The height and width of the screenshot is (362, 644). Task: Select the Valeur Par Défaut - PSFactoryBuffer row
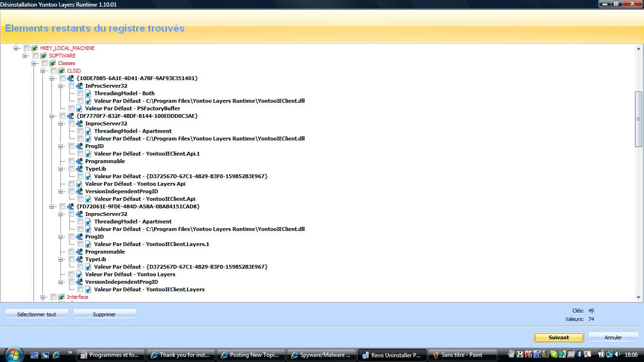coord(132,108)
